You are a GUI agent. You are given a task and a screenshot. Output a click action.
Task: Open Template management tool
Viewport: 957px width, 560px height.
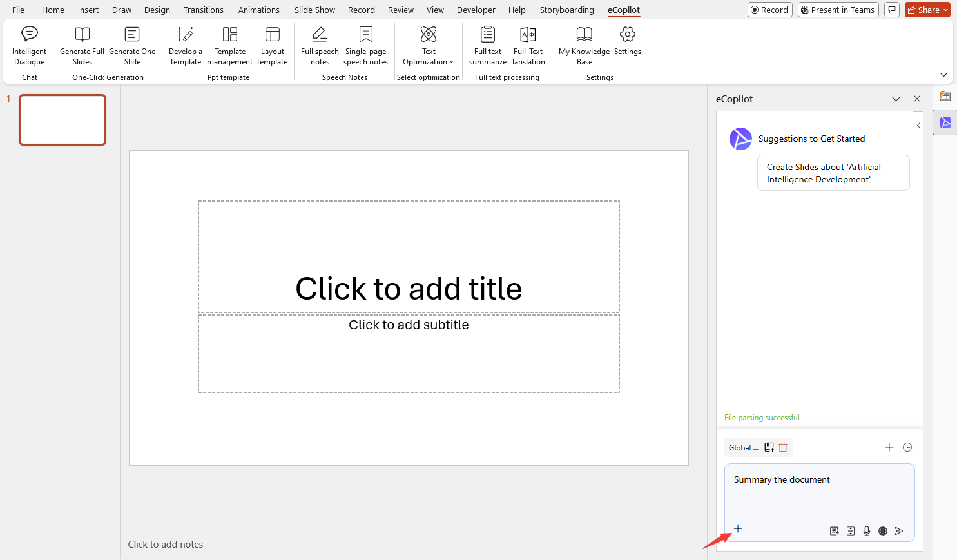230,46
